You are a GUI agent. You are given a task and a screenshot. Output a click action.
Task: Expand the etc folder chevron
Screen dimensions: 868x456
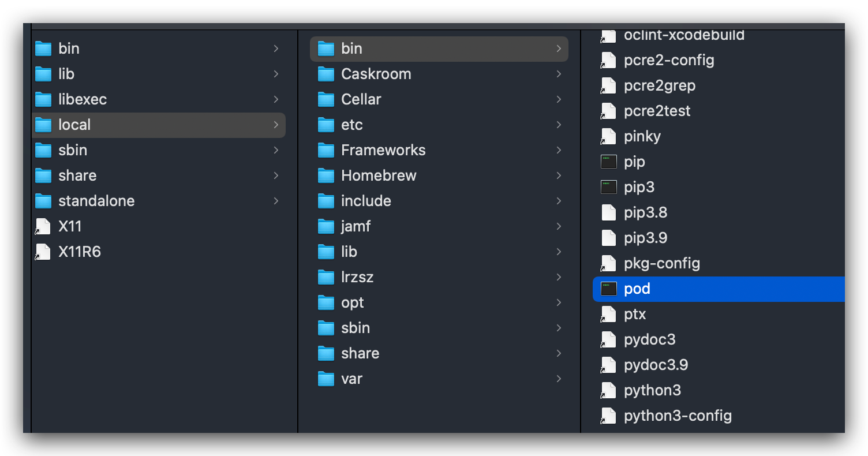559,125
